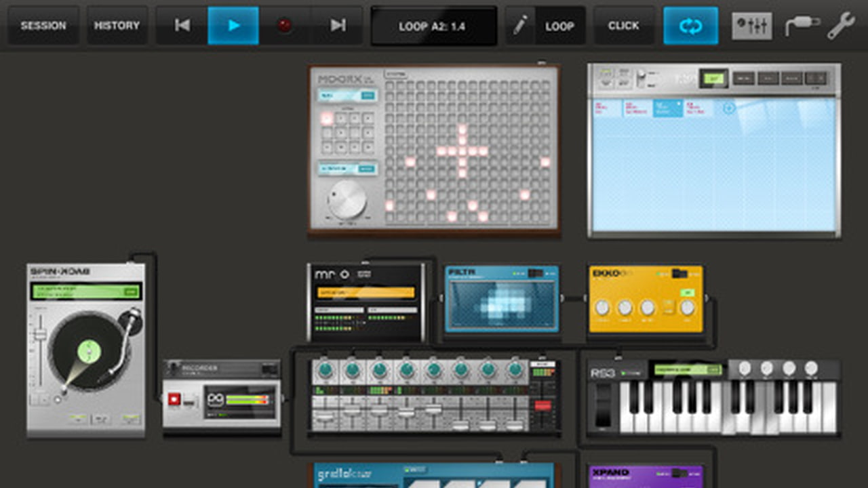Open settings with the wrench icon
The height and width of the screenshot is (488, 868).
841,26
